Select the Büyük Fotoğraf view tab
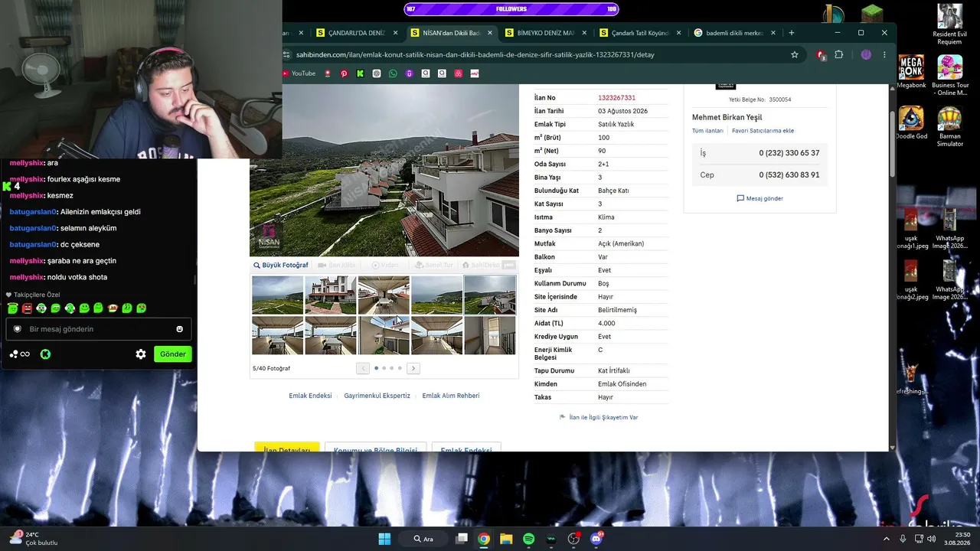Viewport: 980px width, 551px height. [281, 266]
